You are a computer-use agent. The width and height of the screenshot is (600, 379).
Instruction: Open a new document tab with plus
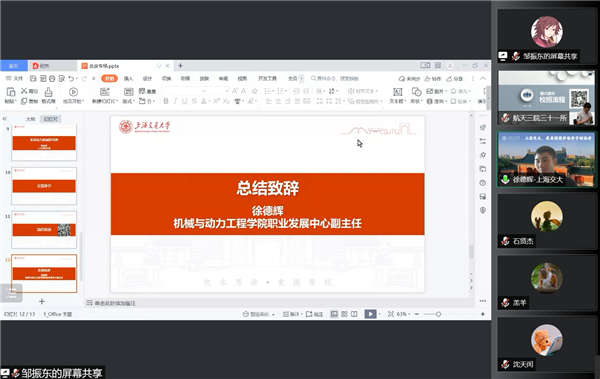coord(180,65)
